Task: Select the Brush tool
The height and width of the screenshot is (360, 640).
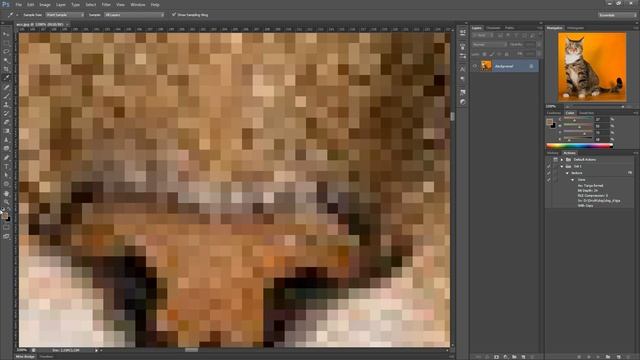Action: pyautogui.click(x=6, y=96)
